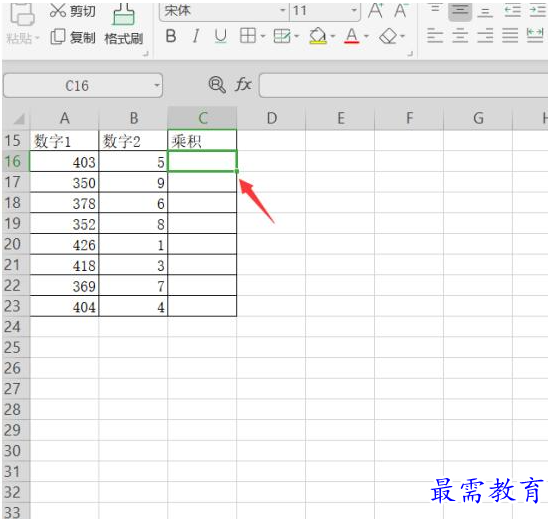
Task: Open the Paste dropdown arrow
Action: (x=37, y=37)
